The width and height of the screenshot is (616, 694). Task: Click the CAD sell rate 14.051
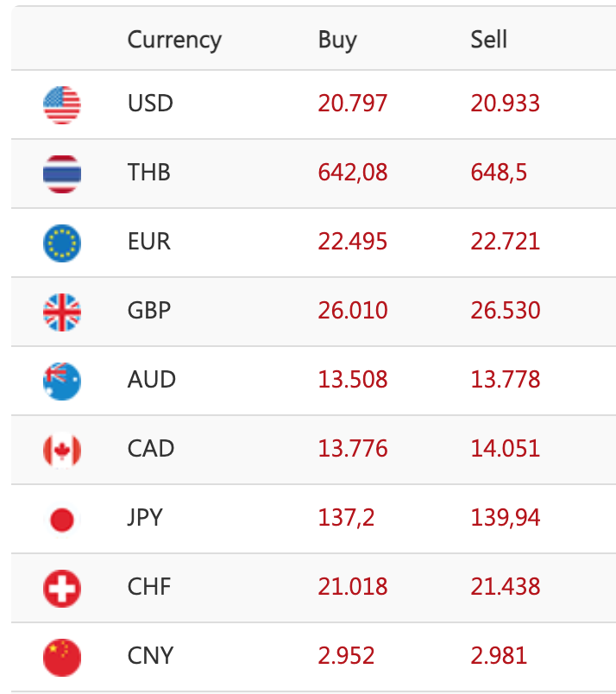[506, 449]
